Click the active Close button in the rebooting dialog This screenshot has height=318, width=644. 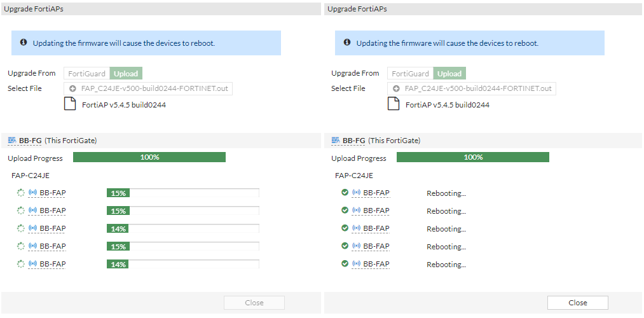pos(578,302)
